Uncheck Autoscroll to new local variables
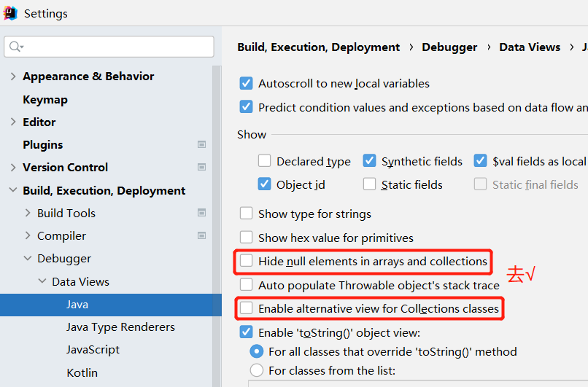Screen dimensions: 588x387 click(x=247, y=84)
